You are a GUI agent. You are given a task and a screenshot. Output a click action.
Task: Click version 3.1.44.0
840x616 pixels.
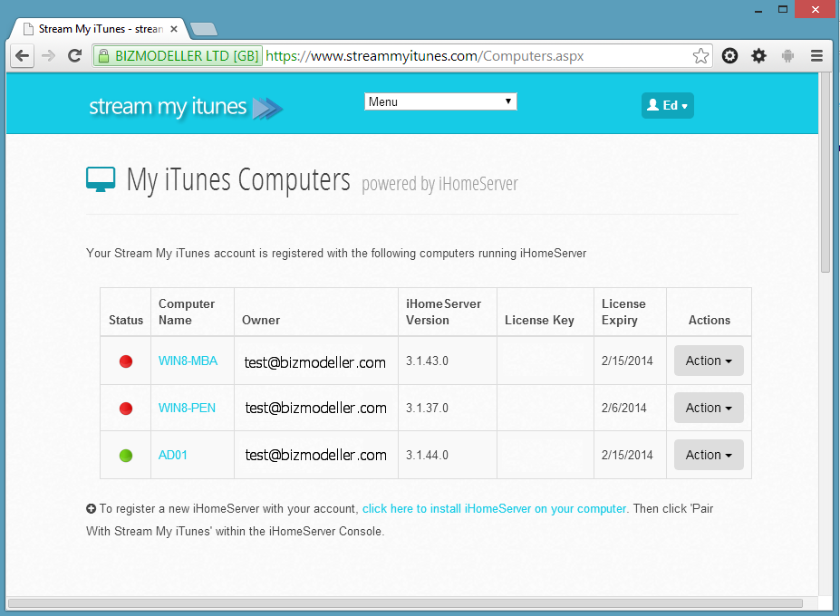click(427, 456)
